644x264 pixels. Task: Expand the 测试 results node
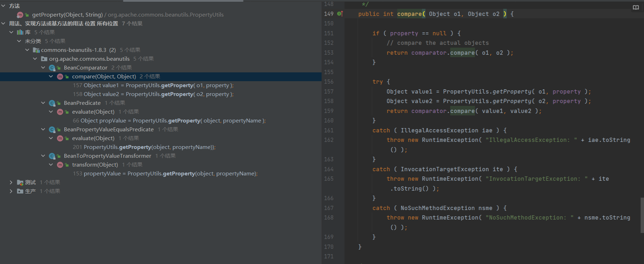pyautogui.click(x=11, y=182)
